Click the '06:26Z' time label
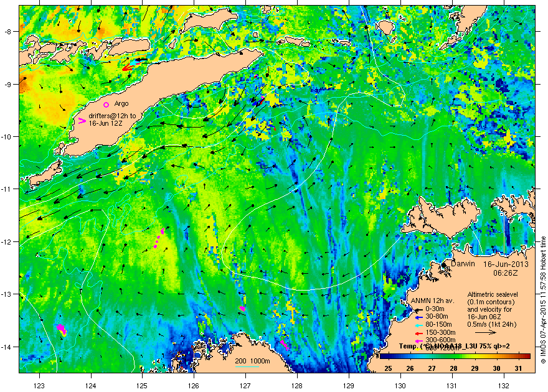Image resolution: width=548 pixels, height=392 pixels. pos(506,273)
